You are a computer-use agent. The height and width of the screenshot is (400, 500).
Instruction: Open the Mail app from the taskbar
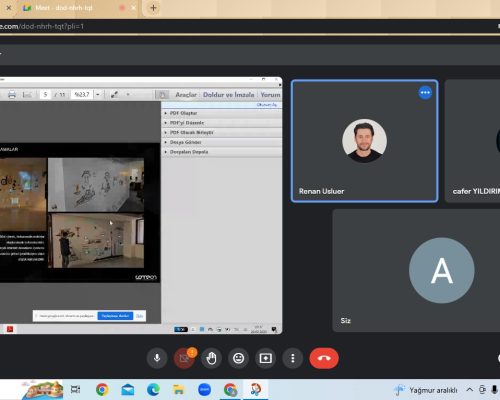pos(128,389)
